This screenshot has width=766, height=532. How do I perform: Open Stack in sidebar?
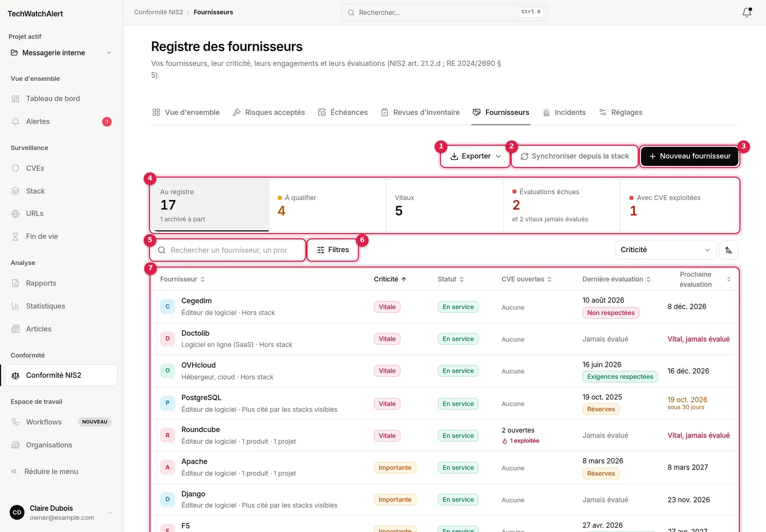pos(61,191)
